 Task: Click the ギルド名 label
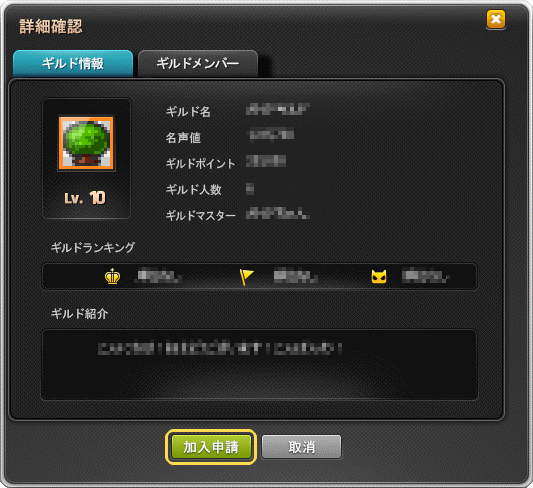tap(188, 111)
